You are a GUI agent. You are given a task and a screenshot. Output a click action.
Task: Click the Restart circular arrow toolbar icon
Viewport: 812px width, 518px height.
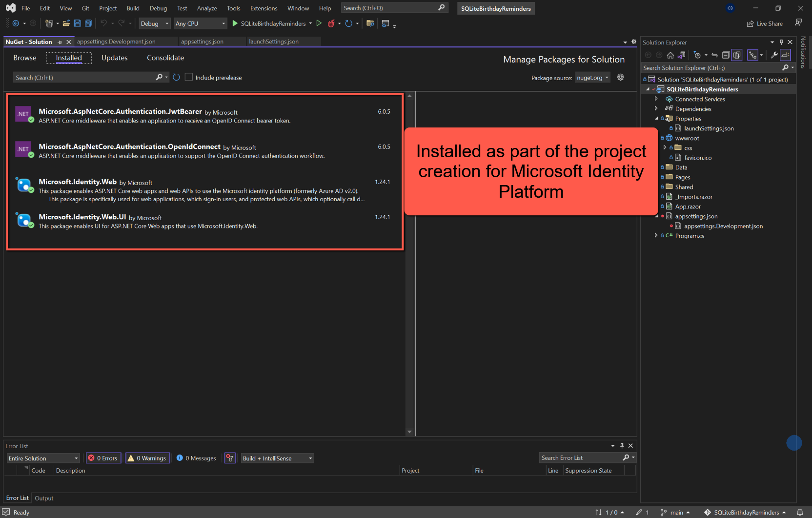[x=348, y=23]
